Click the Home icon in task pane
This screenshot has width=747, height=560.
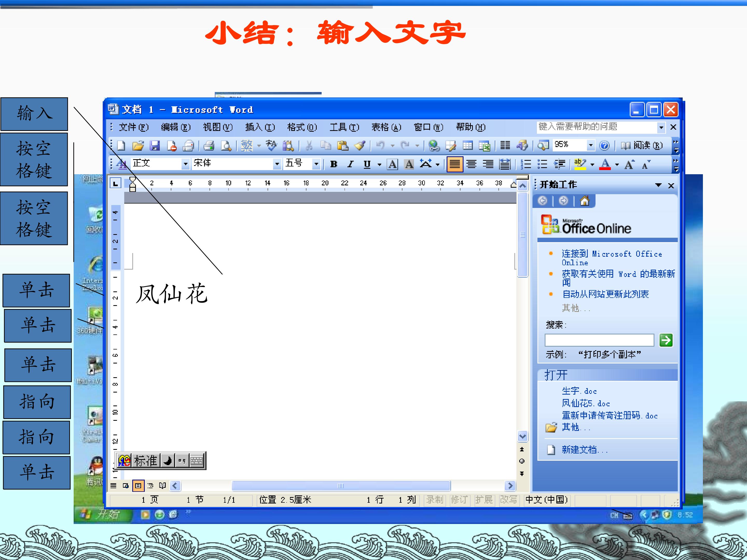585,201
